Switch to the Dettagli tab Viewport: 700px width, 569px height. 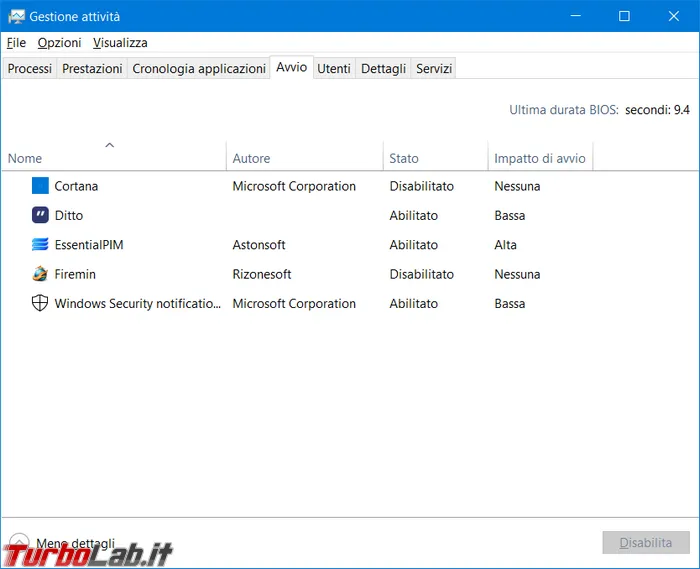coord(383,68)
